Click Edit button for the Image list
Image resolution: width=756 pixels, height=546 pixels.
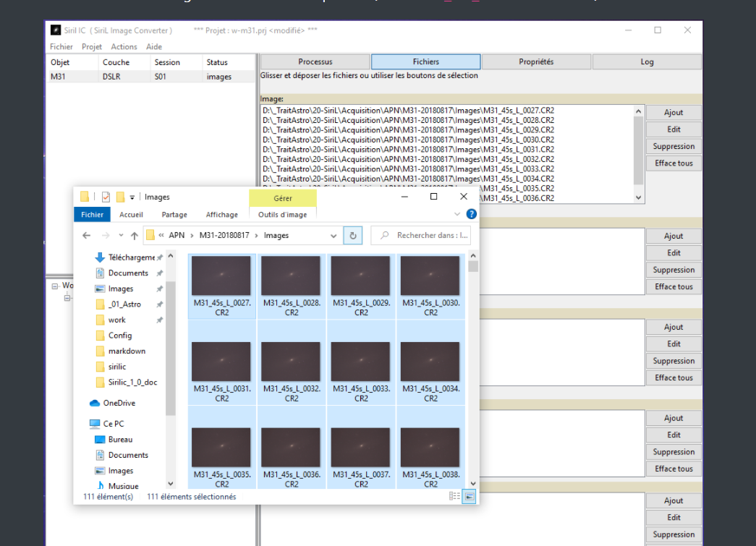(674, 129)
